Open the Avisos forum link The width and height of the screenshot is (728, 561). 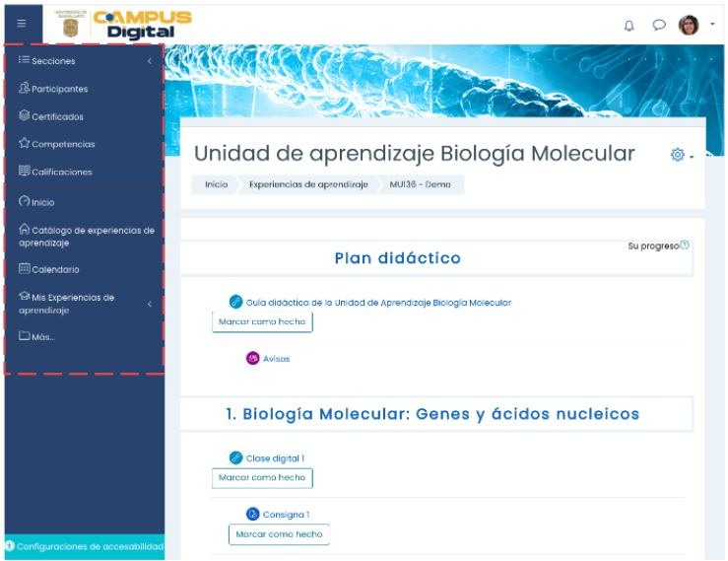276,359
